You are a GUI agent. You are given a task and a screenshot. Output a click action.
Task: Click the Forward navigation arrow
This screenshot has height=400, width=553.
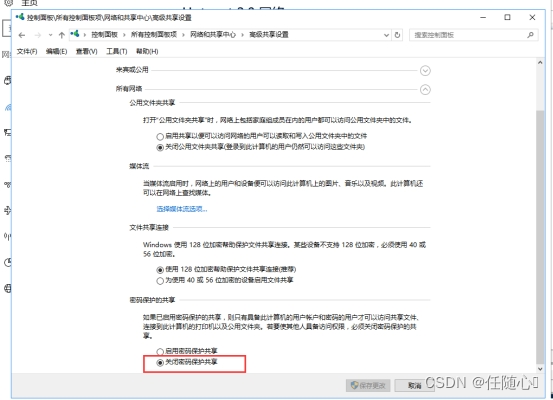[x=38, y=35]
